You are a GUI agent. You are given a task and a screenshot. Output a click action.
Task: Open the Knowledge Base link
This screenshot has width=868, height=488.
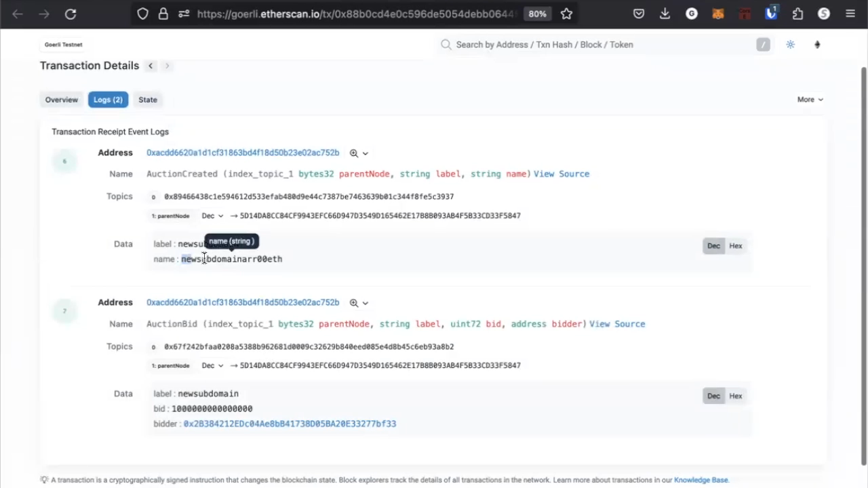[701, 480]
